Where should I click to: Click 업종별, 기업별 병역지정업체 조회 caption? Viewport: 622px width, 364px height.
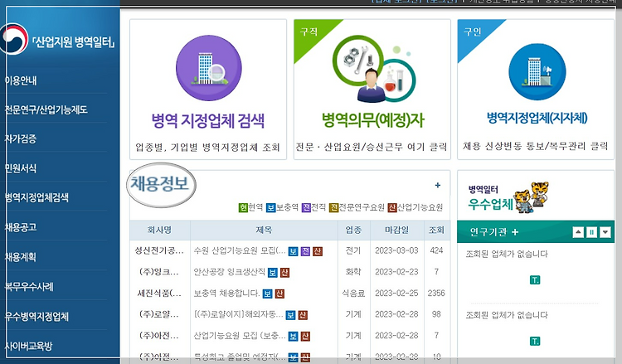tap(208, 148)
